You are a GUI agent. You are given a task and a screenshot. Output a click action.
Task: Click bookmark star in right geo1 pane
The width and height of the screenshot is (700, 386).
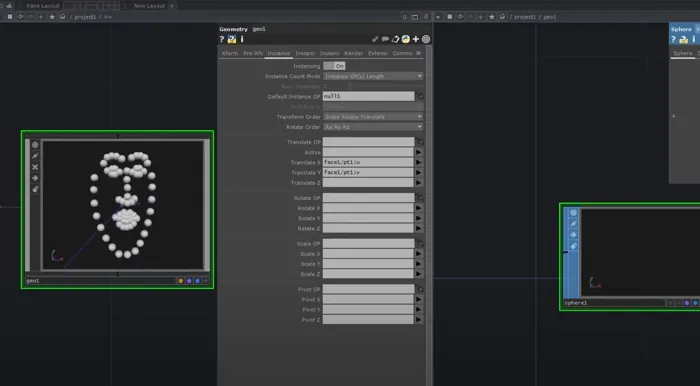(492, 17)
